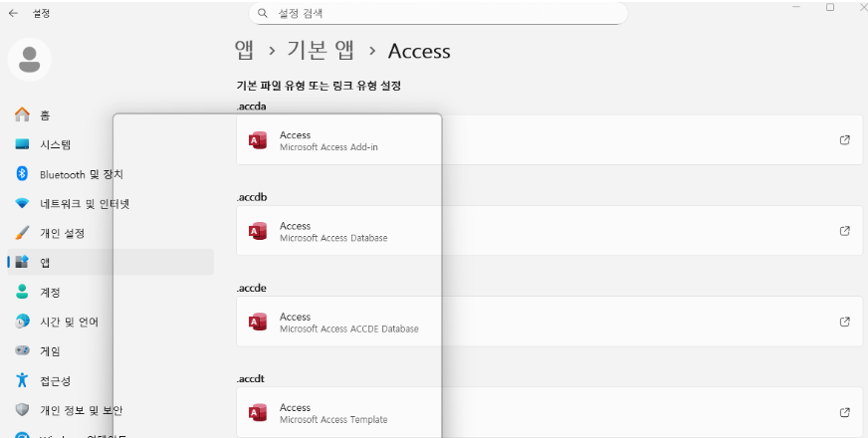Click the Wi-Fi icon beside 네트워크 및 인터넷
Image resolution: width=868 pixels, height=438 pixels.
pyautogui.click(x=22, y=204)
